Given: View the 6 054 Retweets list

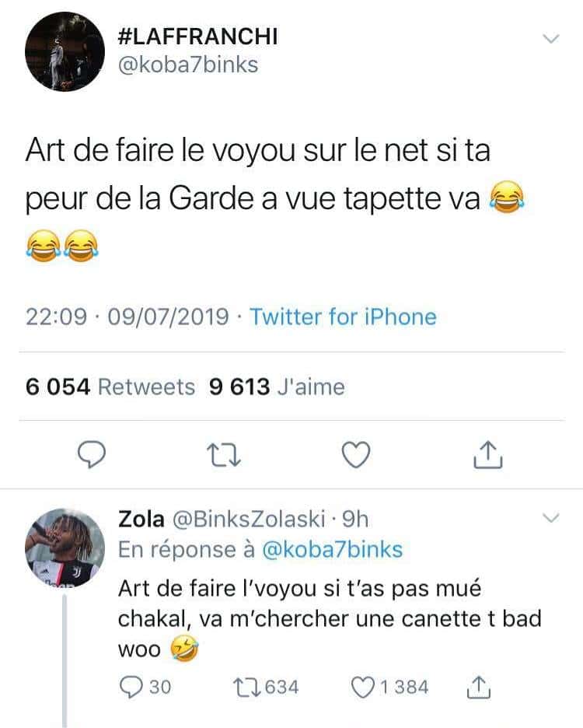Looking at the screenshot, I should (x=110, y=387).
